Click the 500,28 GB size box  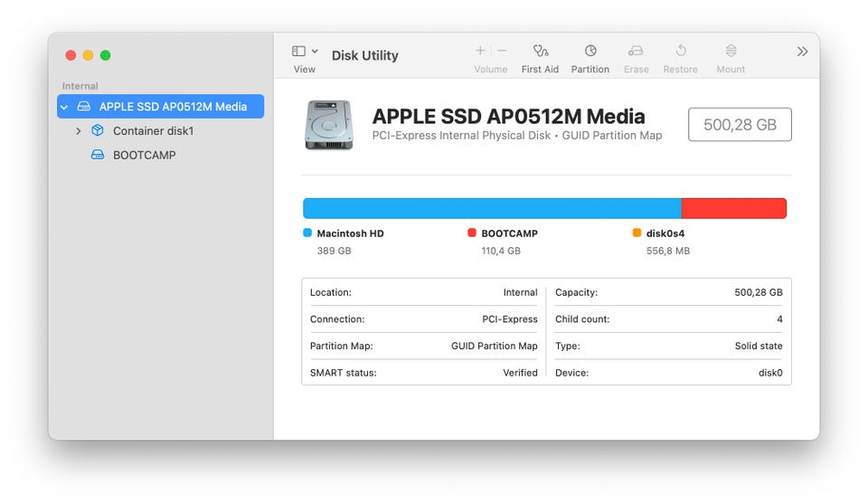(x=740, y=125)
